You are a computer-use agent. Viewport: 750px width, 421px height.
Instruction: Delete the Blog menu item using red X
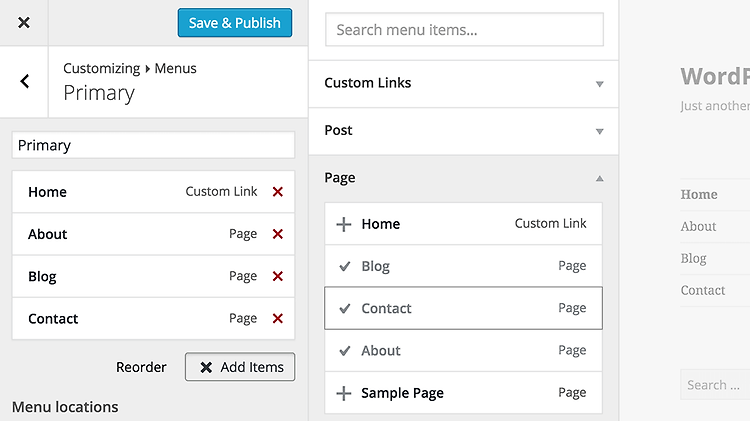[277, 276]
